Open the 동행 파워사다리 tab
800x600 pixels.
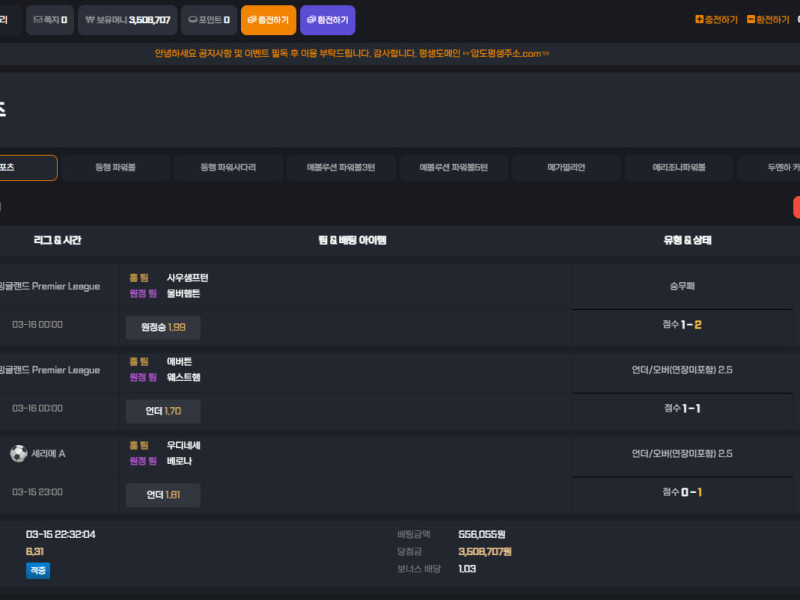pos(228,168)
